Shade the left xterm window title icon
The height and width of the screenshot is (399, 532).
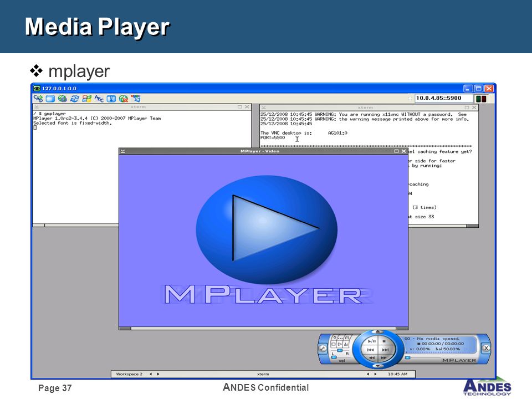coord(37,107)
